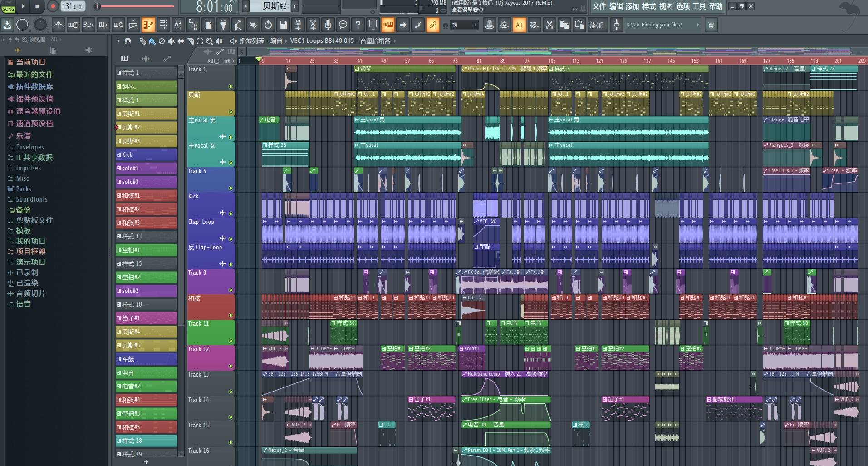Screen dimensions: 868x466
Task: Mute the Kick track via green dot
Action: coord(230,213)
